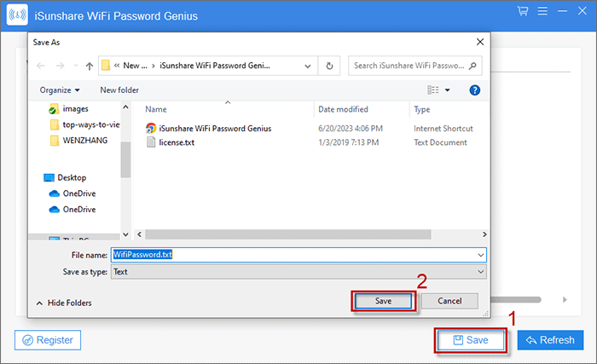Open the Organize menu
Image resolution: width=597 pixels, height=364 pixels.
click(x=60, y=90)
